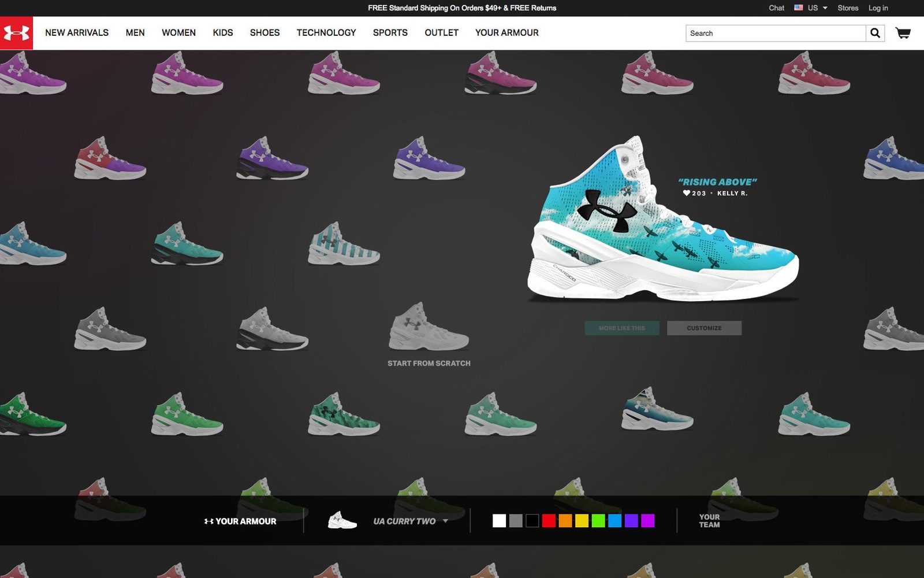Viewport: 924px width, 578px height.
Task: Click the large Rising Above shoe image
Action: (x=663, y=220)
